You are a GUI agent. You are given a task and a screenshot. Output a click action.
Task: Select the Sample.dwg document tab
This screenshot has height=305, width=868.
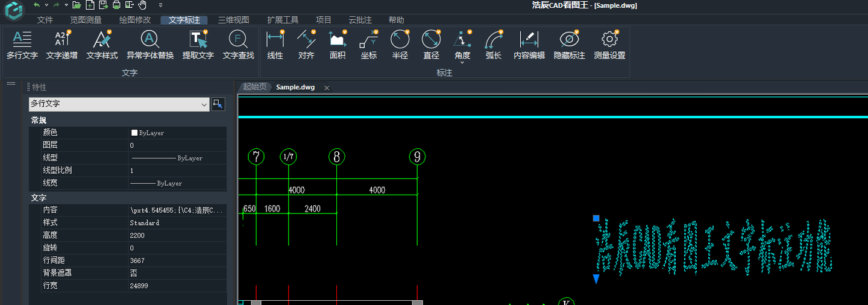(295, 87)
